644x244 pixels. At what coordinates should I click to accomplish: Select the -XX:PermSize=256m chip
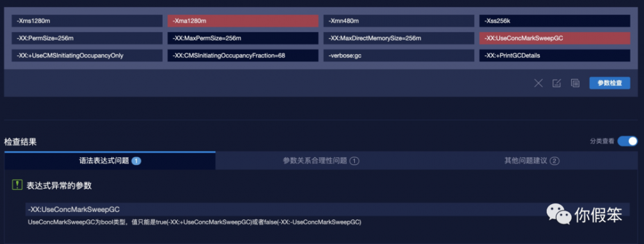(x=88, y=38)
